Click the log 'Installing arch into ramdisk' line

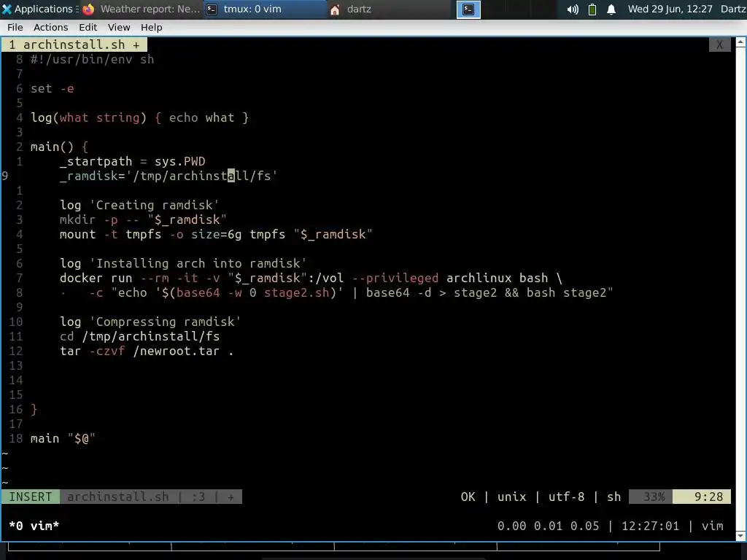tap(183, 263)
